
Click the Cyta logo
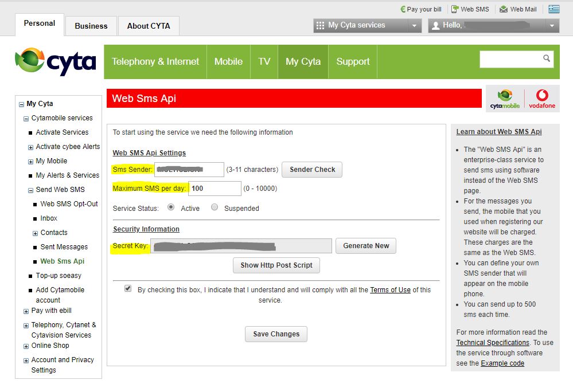(56, 61)
